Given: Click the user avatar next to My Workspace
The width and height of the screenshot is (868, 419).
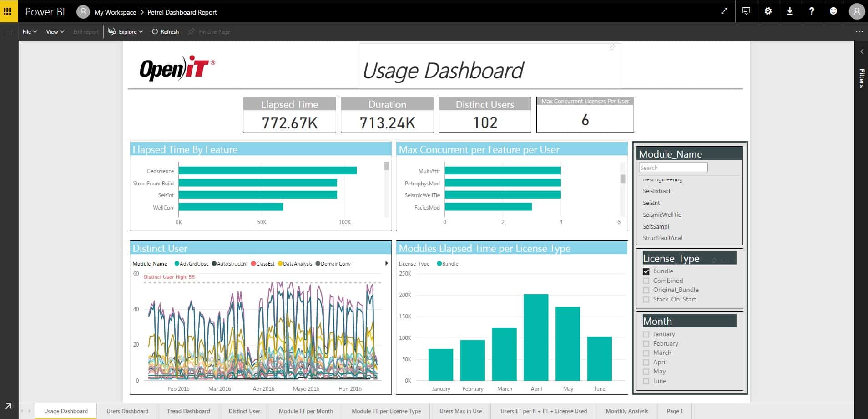Looking at the screenshot, I should pos(83,12).
